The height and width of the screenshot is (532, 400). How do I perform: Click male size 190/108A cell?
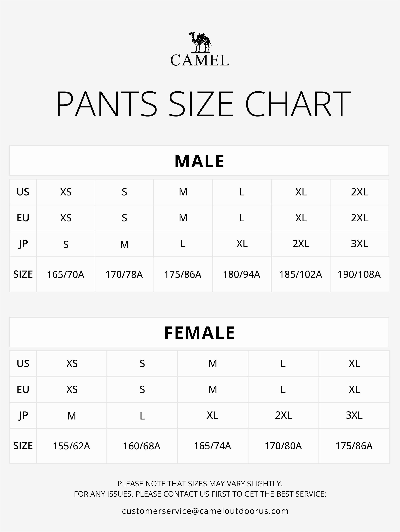click(x=359, y=274)
